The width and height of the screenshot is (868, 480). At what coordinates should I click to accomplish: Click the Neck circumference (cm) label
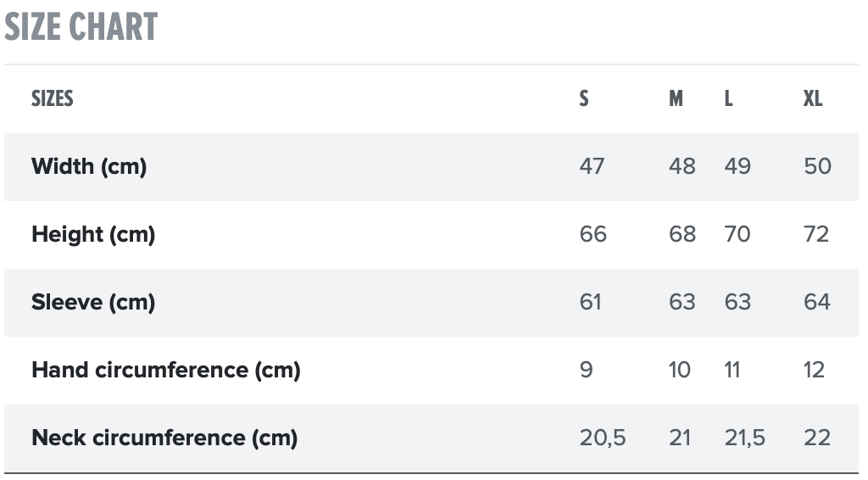point(164,438)
